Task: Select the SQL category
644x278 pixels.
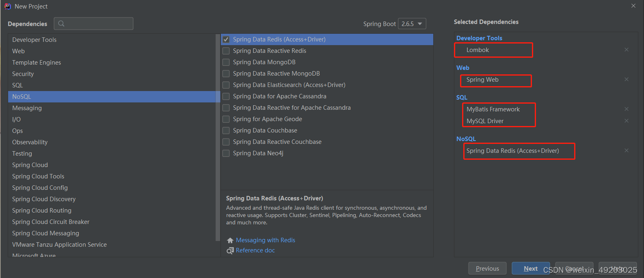Action: click(112, 85)
